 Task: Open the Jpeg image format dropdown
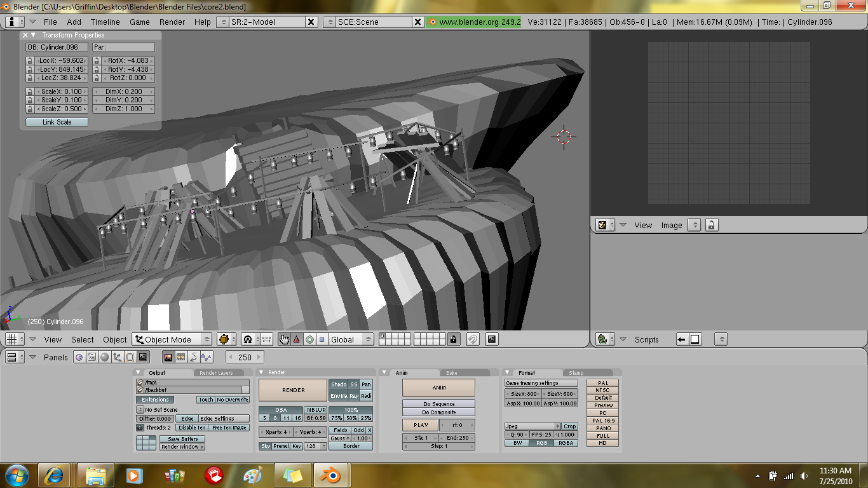tap(532, 426)
